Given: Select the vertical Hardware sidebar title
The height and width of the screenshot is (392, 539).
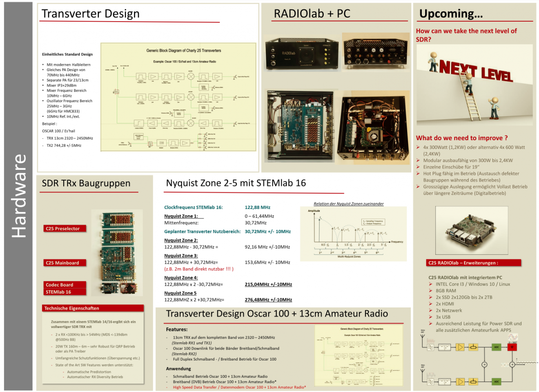Looking at the screenshot, I should (x=19, y=196).
